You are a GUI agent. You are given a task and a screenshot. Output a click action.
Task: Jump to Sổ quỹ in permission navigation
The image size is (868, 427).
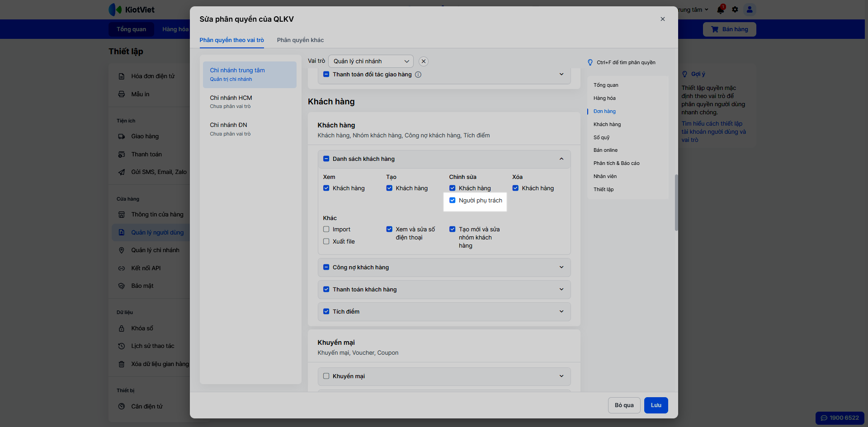[601, 137]
